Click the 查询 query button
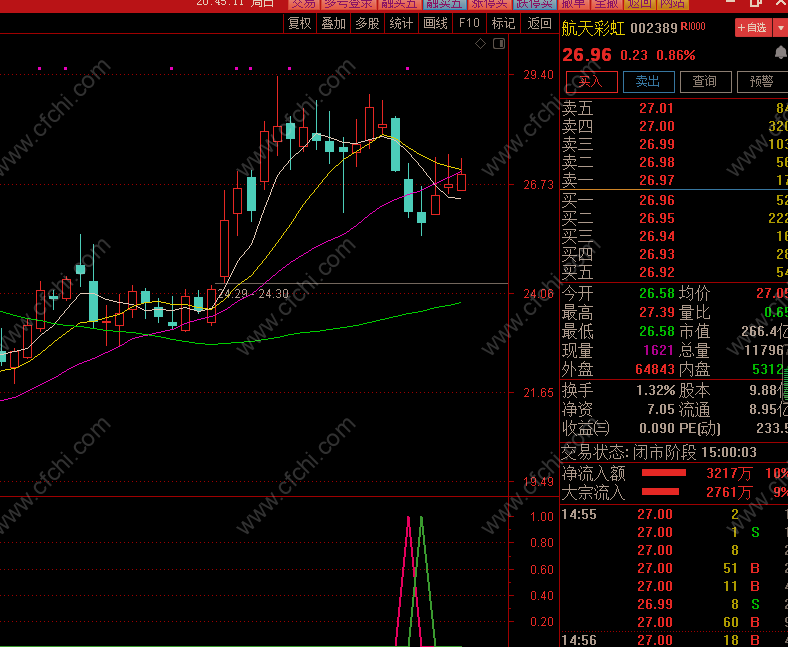This screenshot has width=788, height=647. (x=705, y=81)
